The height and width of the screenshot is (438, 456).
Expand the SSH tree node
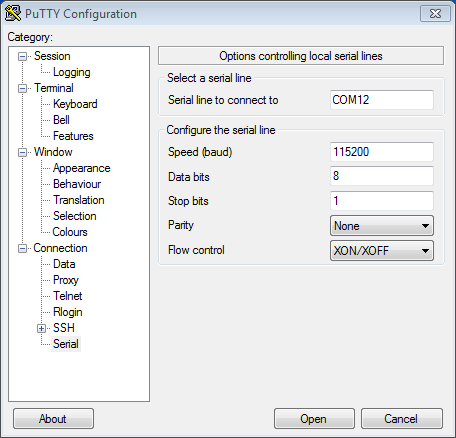41,328
